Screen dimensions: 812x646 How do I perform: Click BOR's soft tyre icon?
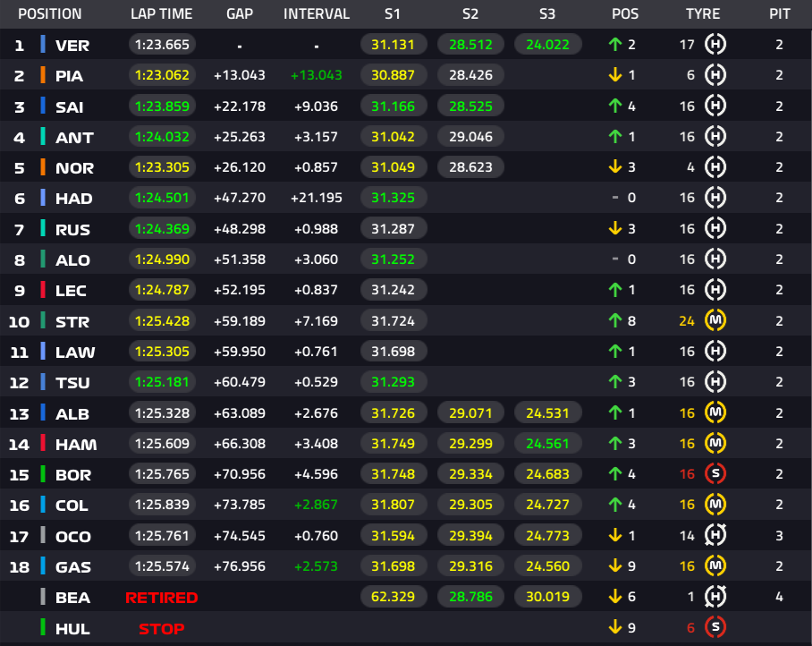[x=715, y=473]
